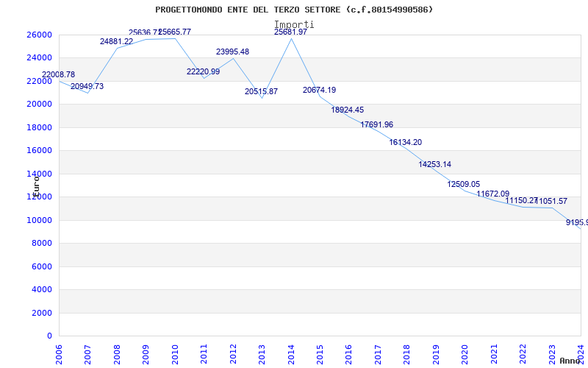Click the 2013 year axis label
The width and height of the screenshot is (588, 368).
262,354
